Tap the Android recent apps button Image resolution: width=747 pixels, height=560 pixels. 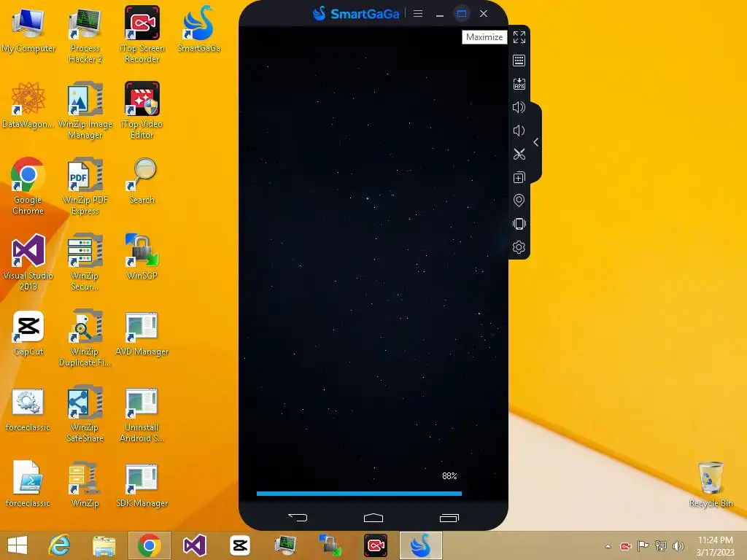coord(449,518)
